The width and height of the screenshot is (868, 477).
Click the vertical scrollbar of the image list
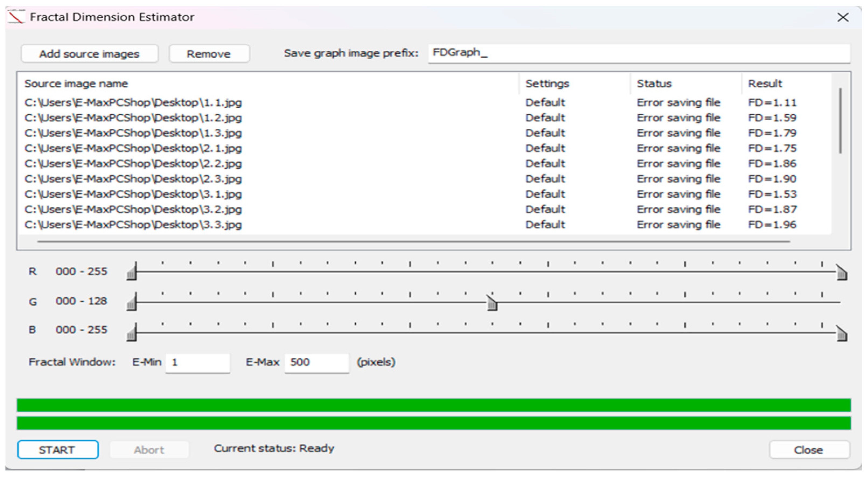[841, 121]
